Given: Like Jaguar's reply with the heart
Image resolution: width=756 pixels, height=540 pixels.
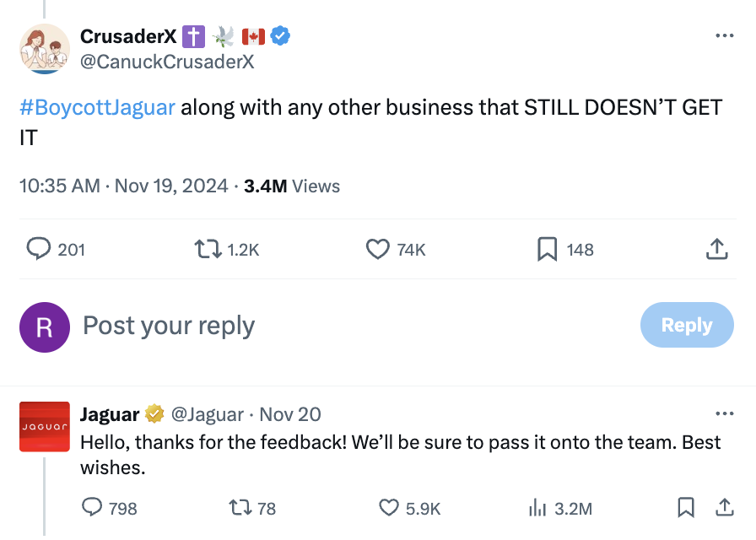Looking at the screenshot, I should (x=388, y=507).
